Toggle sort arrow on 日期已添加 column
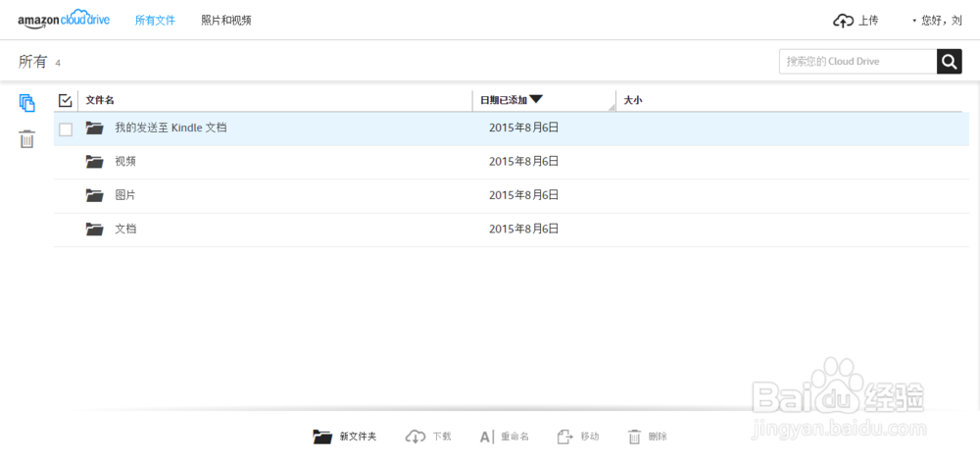The width and height of the screenshot is (980, 462). click(x=536, y=99)
